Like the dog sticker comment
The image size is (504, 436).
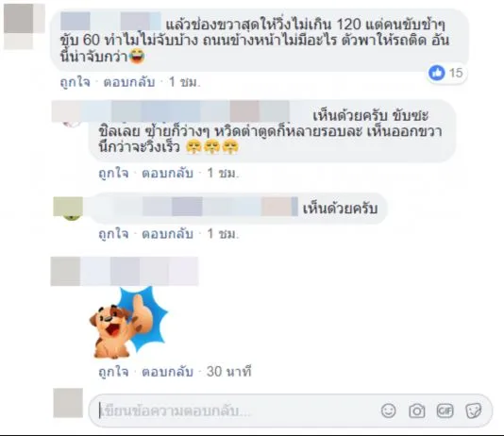tap(113, 372)
